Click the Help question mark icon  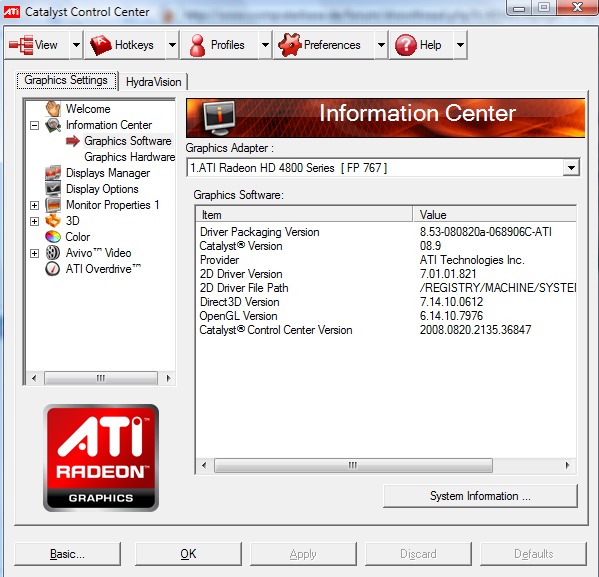pos(406,45)
